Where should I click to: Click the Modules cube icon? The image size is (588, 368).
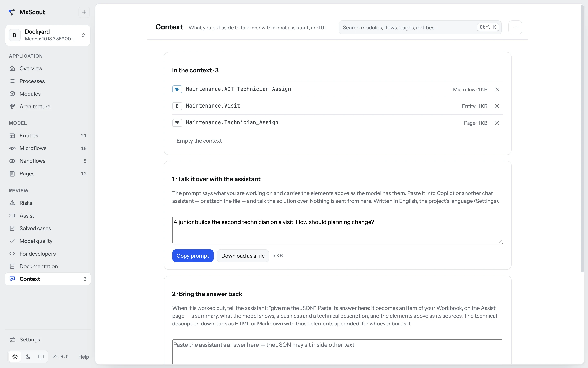12,94
